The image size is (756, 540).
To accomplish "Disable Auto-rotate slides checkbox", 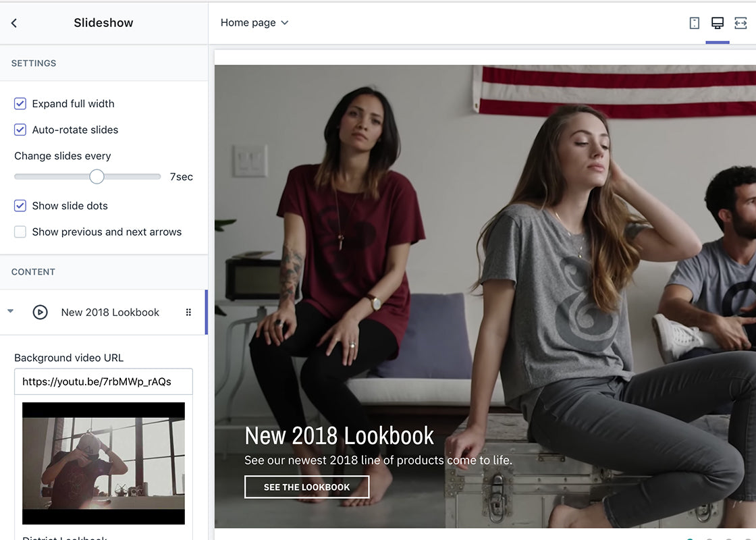I will 20,130.
